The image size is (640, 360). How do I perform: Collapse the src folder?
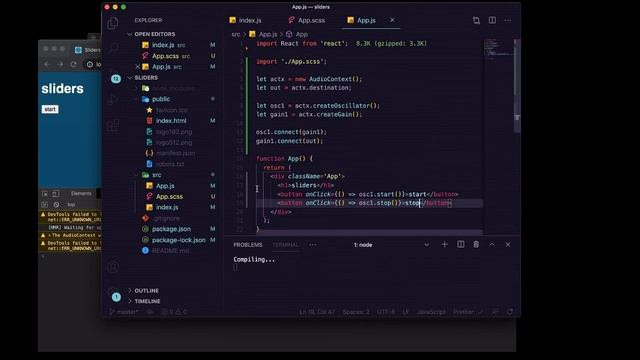coord(157,175)
